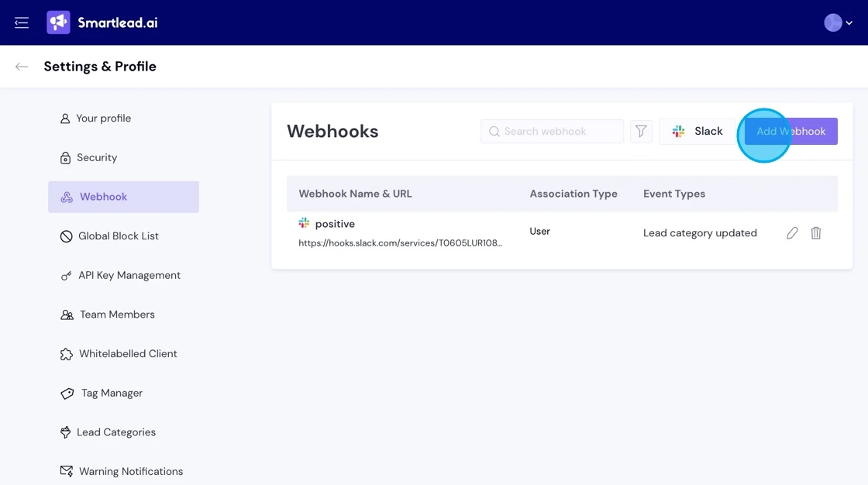Click the Slack icon next to the positive webhook
868x485 pixels.
point(305,223)
